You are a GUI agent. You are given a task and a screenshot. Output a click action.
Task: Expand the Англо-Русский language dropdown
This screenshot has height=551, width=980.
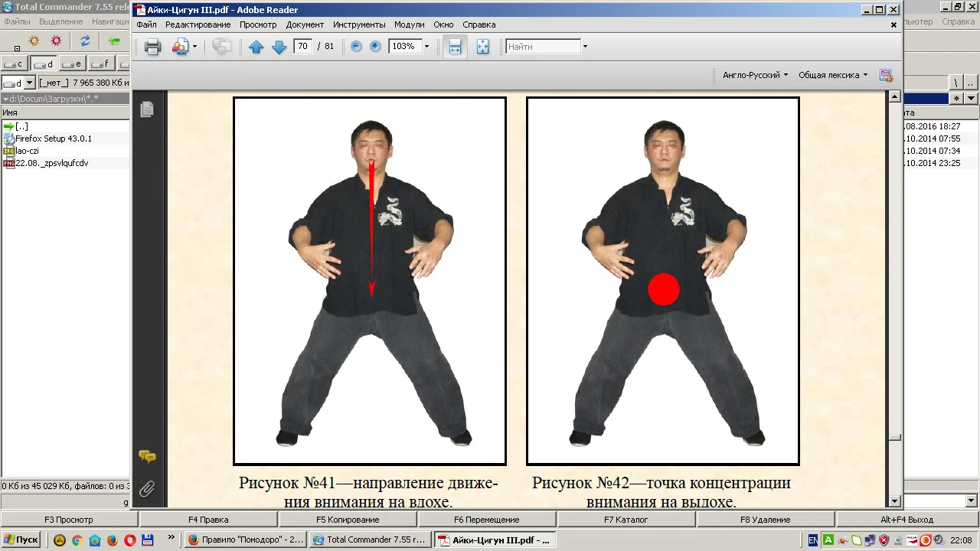755,75
